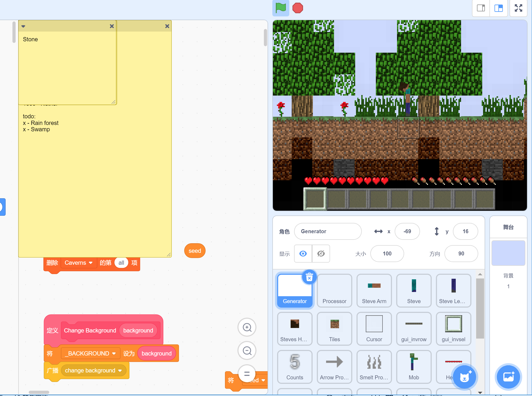Viewport: 532px width, 396px height.
Task: Click the 'x - Swamp' todo text
Action: pos(36,129)
